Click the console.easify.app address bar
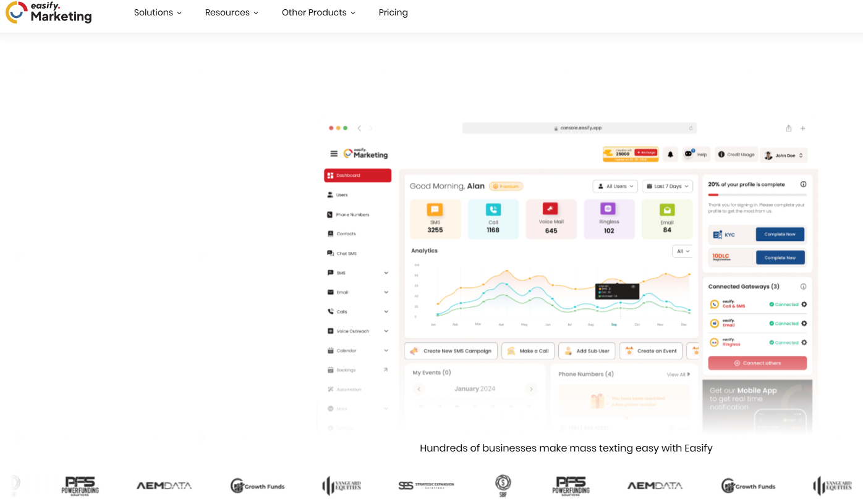This screenshot has height=504, width=863. click(x=579, y=128)
